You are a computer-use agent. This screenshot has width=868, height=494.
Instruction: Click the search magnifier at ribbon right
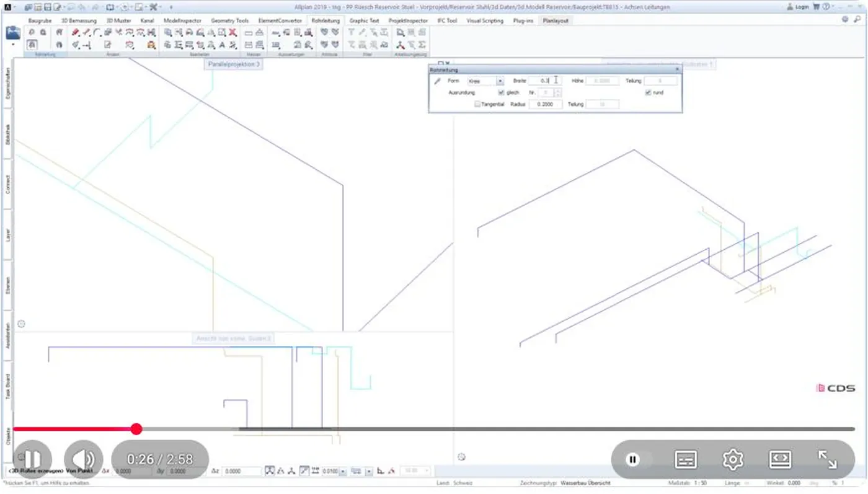coord(857,20)
